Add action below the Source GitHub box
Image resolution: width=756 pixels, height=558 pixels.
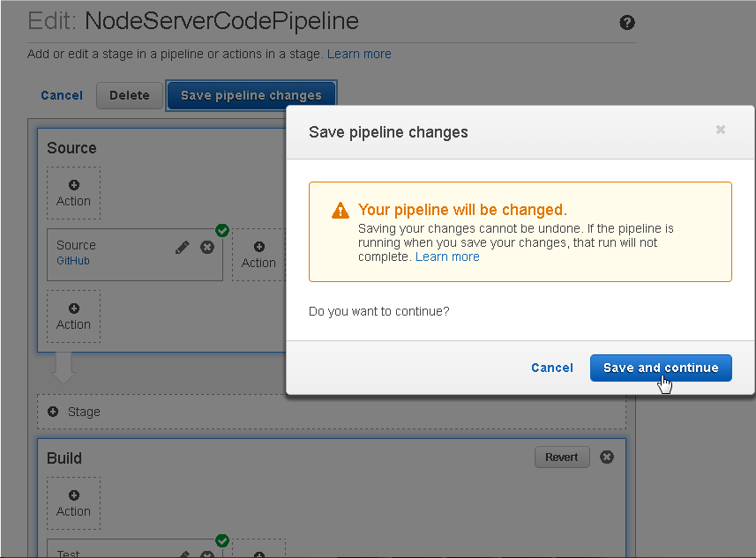[74, 316]
